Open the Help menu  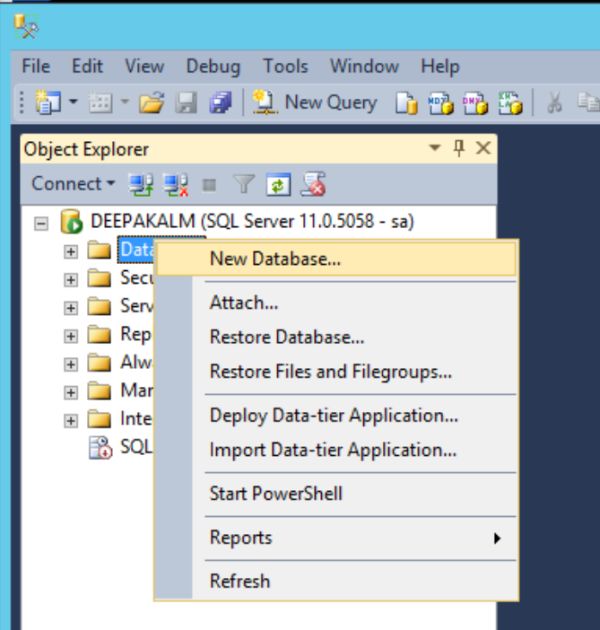click(x=440, y=66)
